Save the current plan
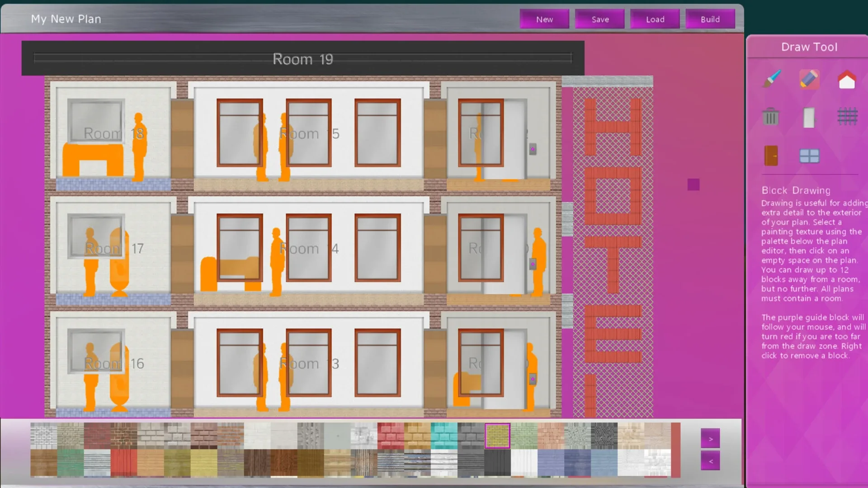The height and width of the screenshot is (488, 868). click(600, 19)
